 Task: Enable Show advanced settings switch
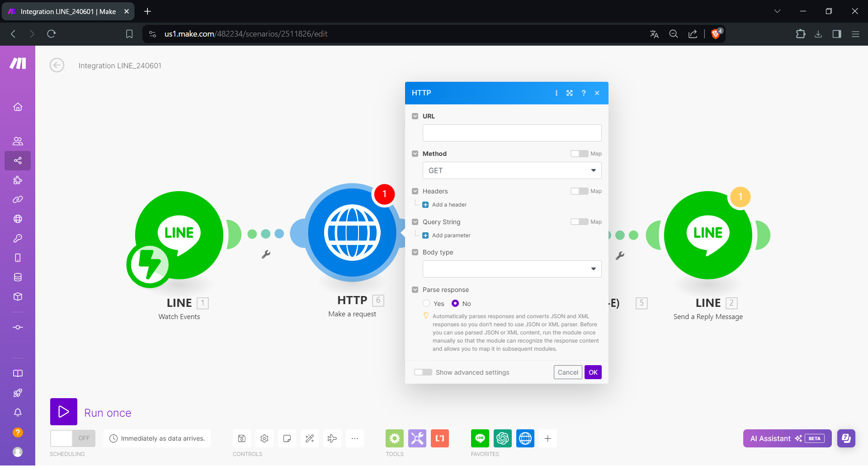[x=423, y=372]
